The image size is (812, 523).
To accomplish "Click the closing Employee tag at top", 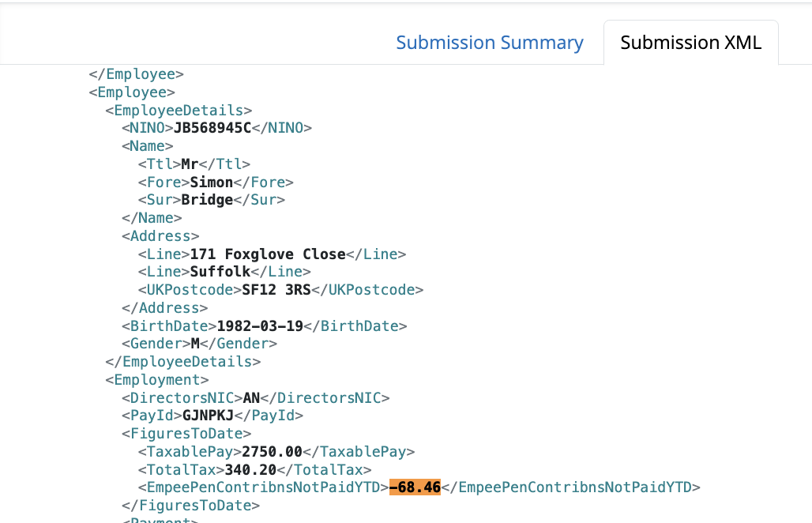I will [x=136, y=73].
